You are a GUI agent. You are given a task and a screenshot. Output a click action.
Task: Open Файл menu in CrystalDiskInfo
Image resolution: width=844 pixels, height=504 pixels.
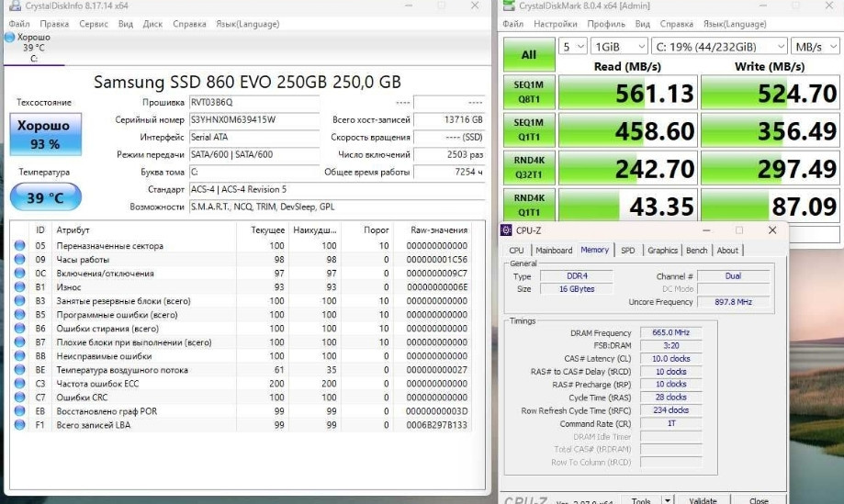point(19,24)
